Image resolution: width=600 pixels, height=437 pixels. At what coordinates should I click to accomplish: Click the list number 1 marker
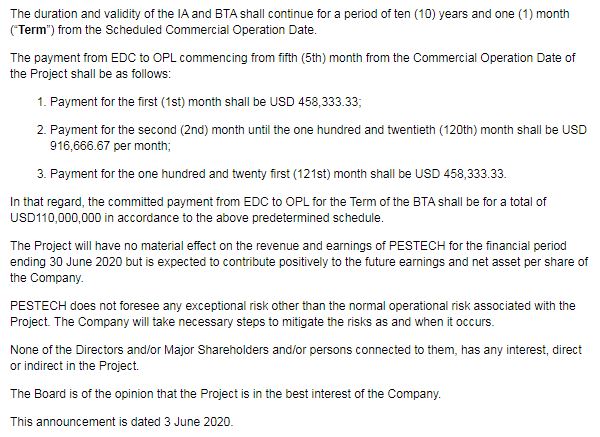click(41, 102)
